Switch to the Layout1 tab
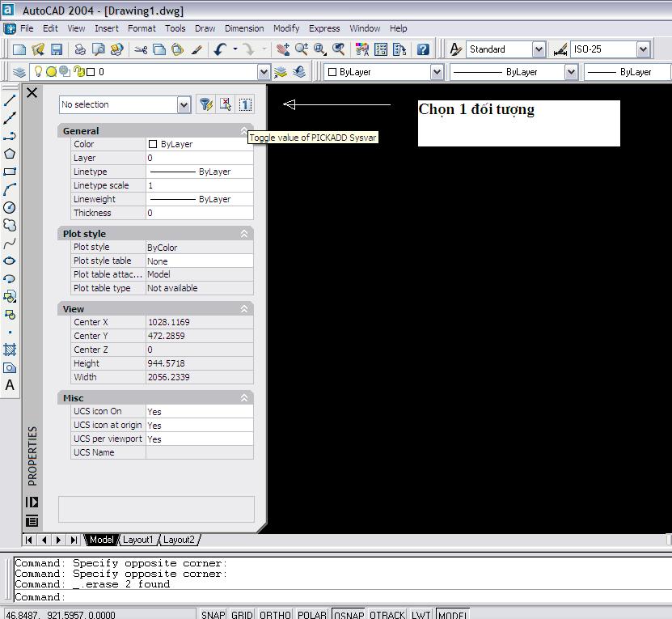 click(x=137, y=540)
